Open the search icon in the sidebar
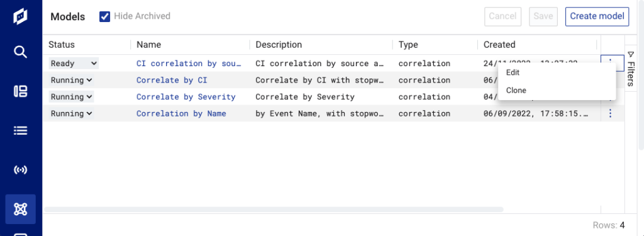Image resolution: width=644 pixels, height=236 pixels. (x=20, y=52)
